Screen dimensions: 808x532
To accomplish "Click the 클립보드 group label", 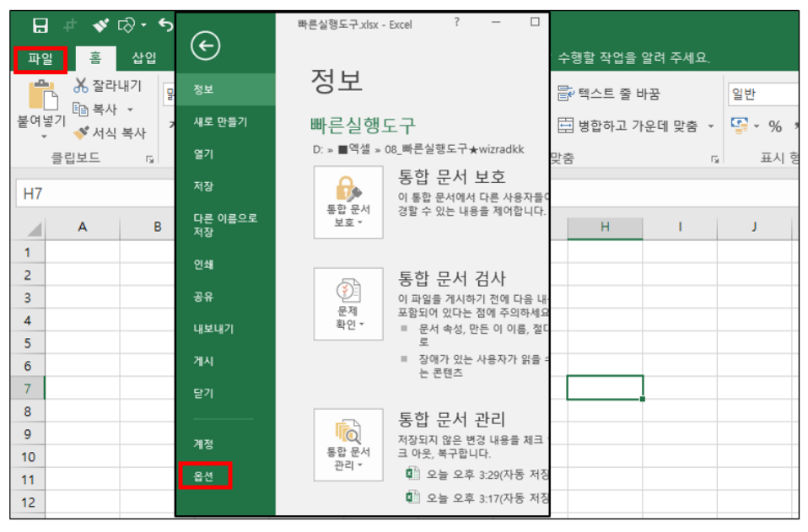I will pyautogui.click(x=76, y=158).
